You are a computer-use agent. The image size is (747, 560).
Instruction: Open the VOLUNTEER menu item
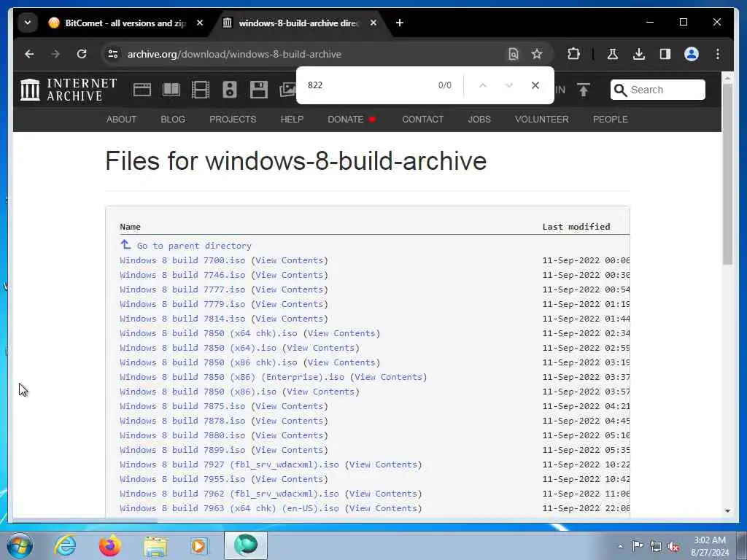pyautogui.click(x=542, y=120)
